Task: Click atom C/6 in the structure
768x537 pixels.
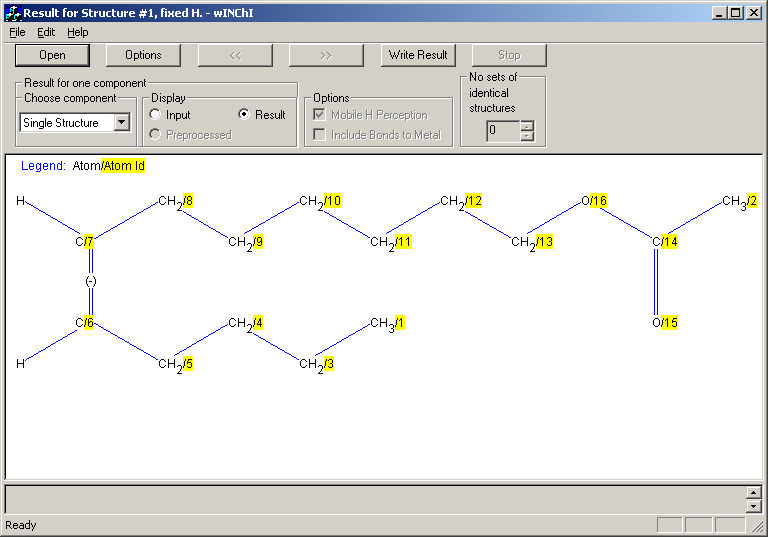Action: click(x=84, y=323)
